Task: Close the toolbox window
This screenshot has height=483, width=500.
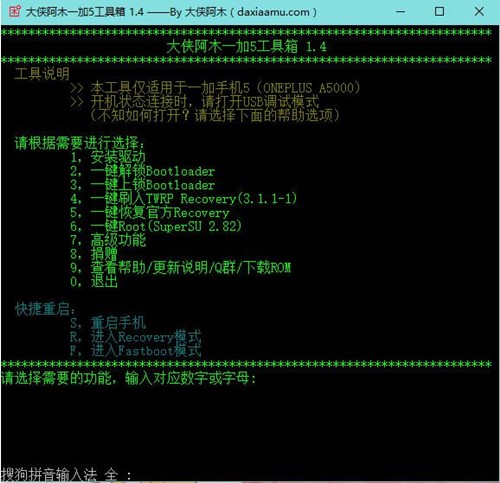Action: coord(479,12)
